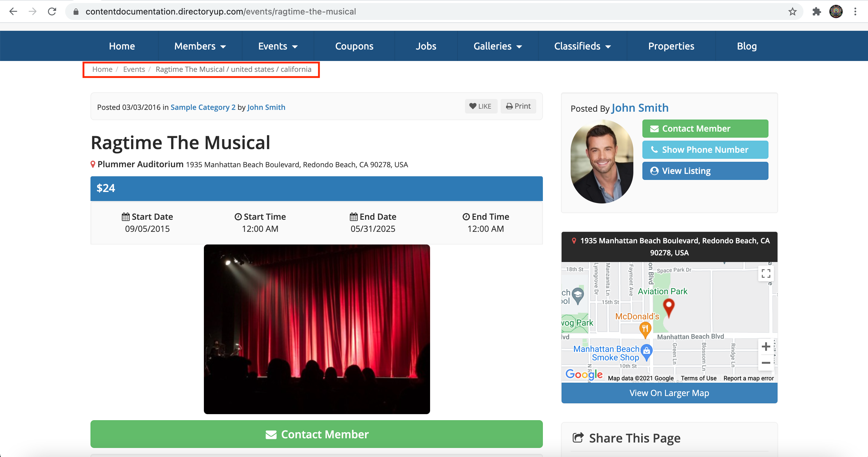Toggle the map fullscreen view icon

pos(765,273)
